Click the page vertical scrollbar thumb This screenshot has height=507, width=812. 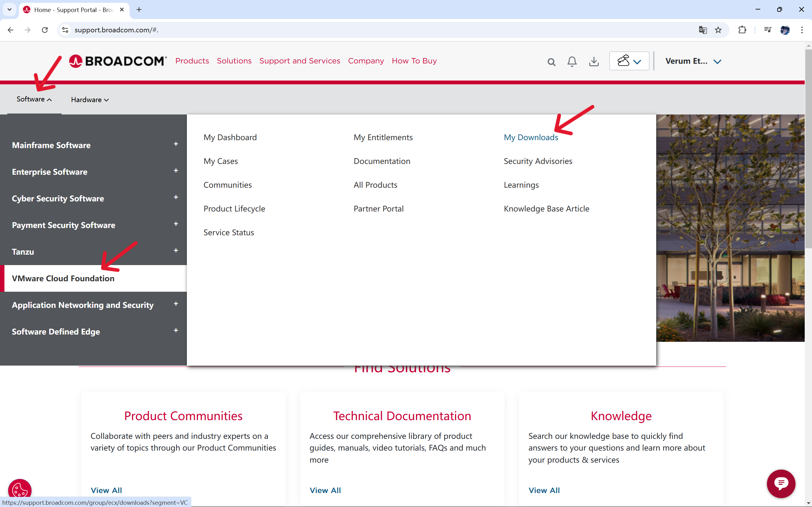coord(808,148)
